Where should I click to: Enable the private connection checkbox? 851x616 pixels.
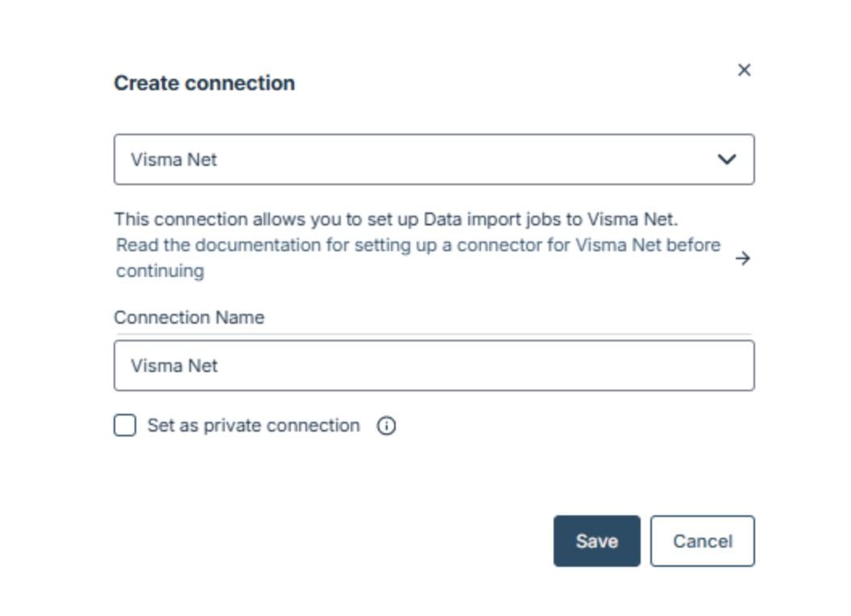125,426
